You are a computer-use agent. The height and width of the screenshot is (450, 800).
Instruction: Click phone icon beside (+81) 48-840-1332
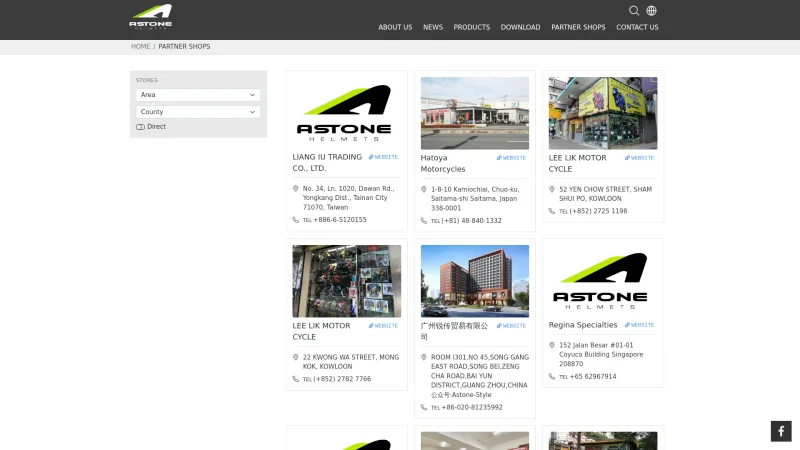point(423,221)
